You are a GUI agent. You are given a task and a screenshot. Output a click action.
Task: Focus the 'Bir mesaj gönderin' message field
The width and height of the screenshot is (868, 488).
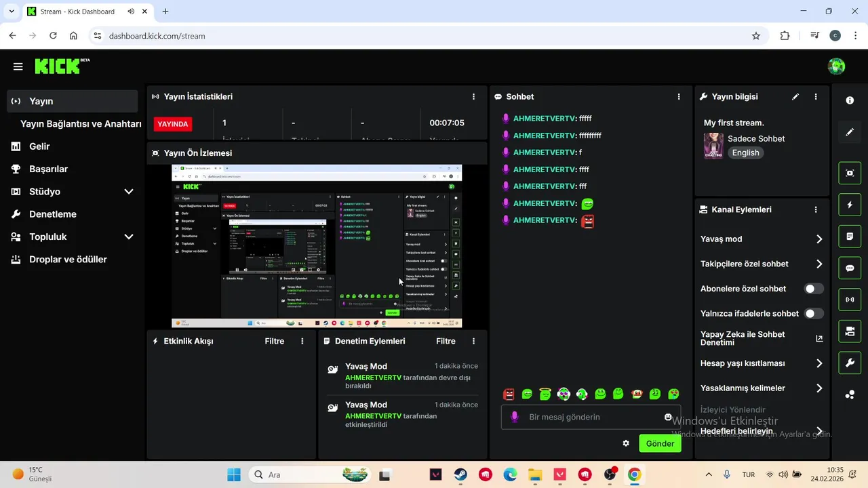pos(591,417)
